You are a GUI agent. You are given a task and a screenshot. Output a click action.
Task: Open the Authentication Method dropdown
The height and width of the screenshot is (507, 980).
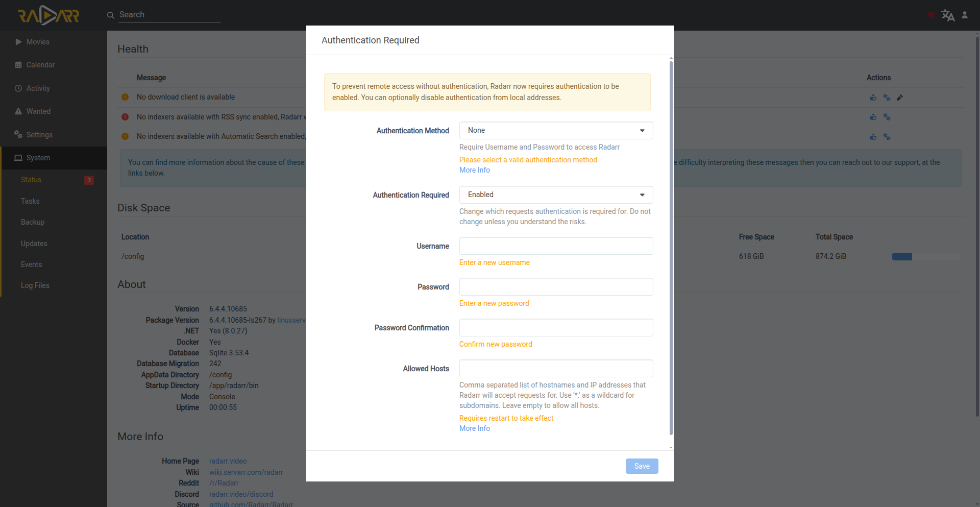556,131
